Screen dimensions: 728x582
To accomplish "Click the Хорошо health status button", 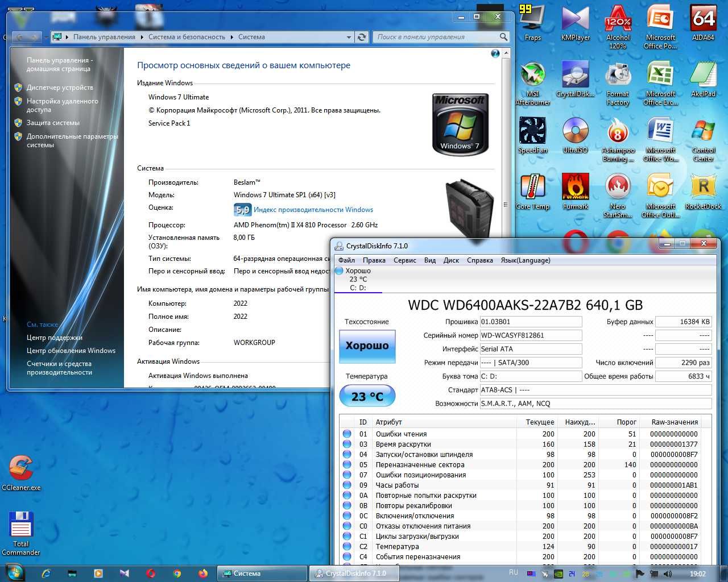I will pos(367,346).
